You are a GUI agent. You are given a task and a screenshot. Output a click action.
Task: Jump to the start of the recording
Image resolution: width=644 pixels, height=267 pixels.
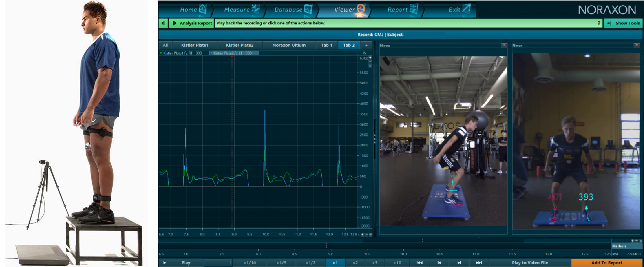tap(420, 262)
